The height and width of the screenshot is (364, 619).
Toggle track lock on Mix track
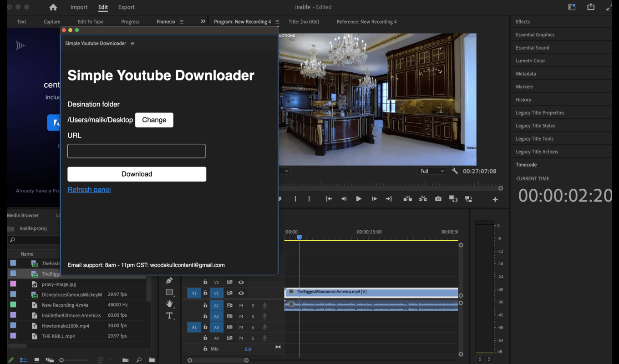coord(205,349)
